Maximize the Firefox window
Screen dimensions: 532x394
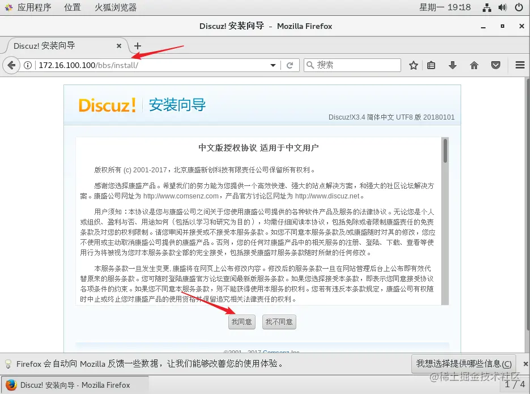[502, 26]
